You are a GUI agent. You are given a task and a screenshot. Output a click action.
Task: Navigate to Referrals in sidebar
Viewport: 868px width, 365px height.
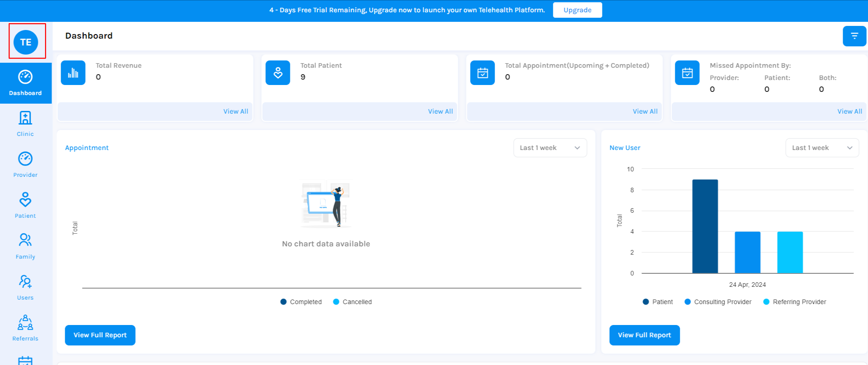point(25,328)
